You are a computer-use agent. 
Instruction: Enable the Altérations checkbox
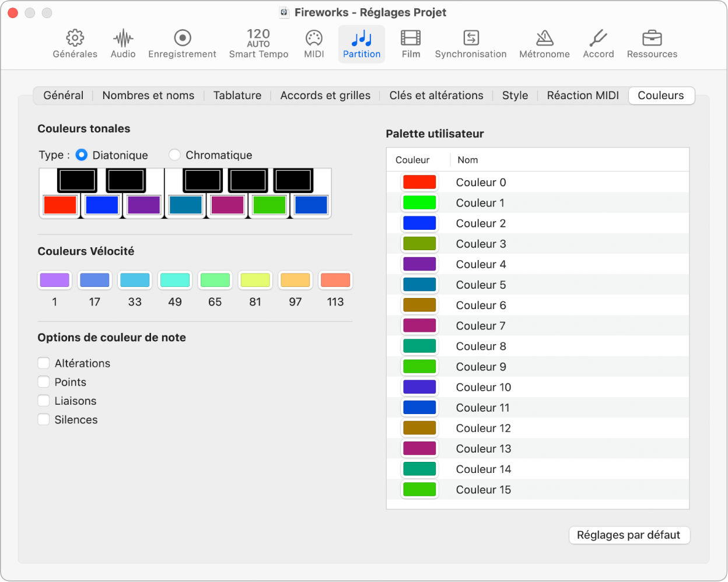(44, 363)
